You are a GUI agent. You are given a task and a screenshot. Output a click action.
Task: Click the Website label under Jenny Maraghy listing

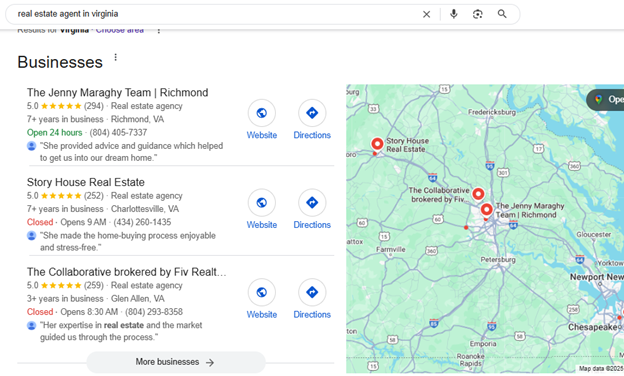pyautogui.click(x=261, y=135)
